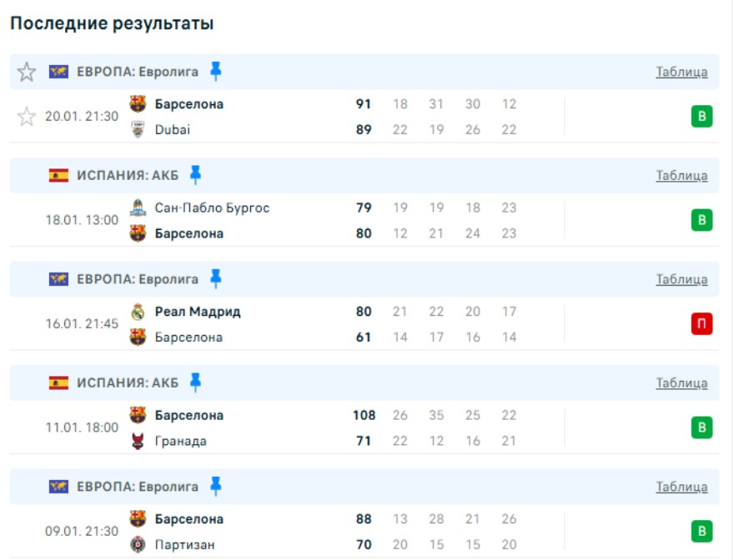The height and width of the screenshot is (560, 733).
Task: Click the Dubai team logo
Action: tap(138, 129)
